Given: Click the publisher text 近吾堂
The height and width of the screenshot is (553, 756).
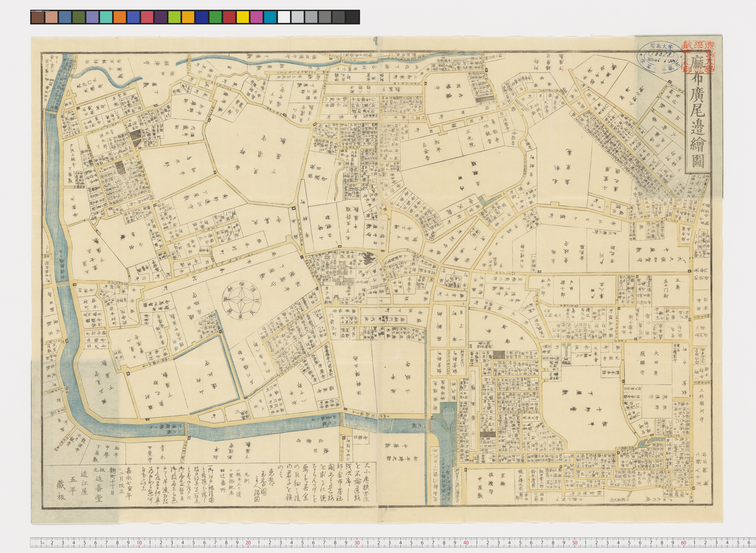Looking at the screenshot, I should [x=100, y=488].
